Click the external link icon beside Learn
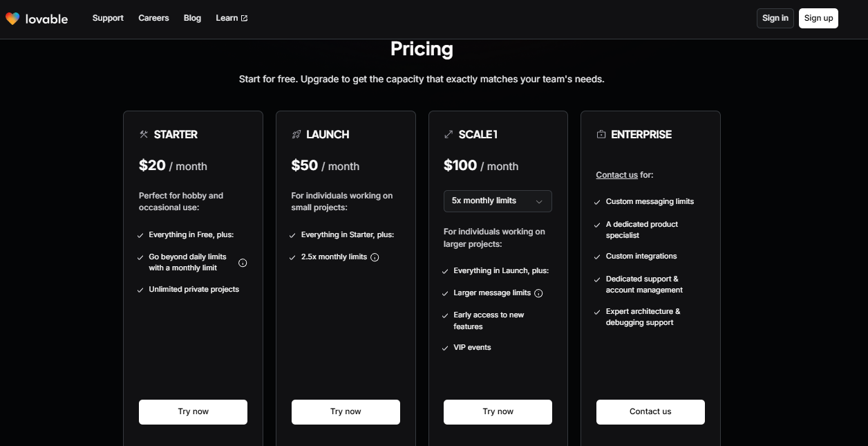This screenshot has height=446, width=868. [x=244, y=19]
